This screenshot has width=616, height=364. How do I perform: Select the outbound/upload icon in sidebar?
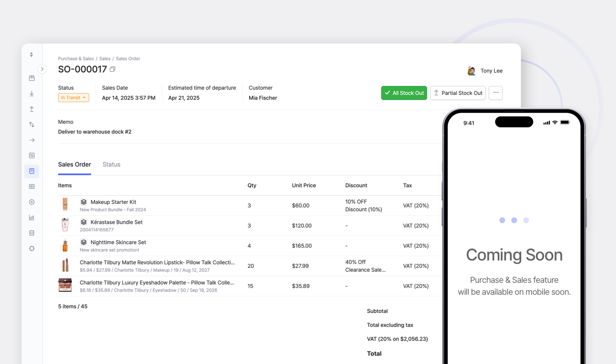click(32, 109)
